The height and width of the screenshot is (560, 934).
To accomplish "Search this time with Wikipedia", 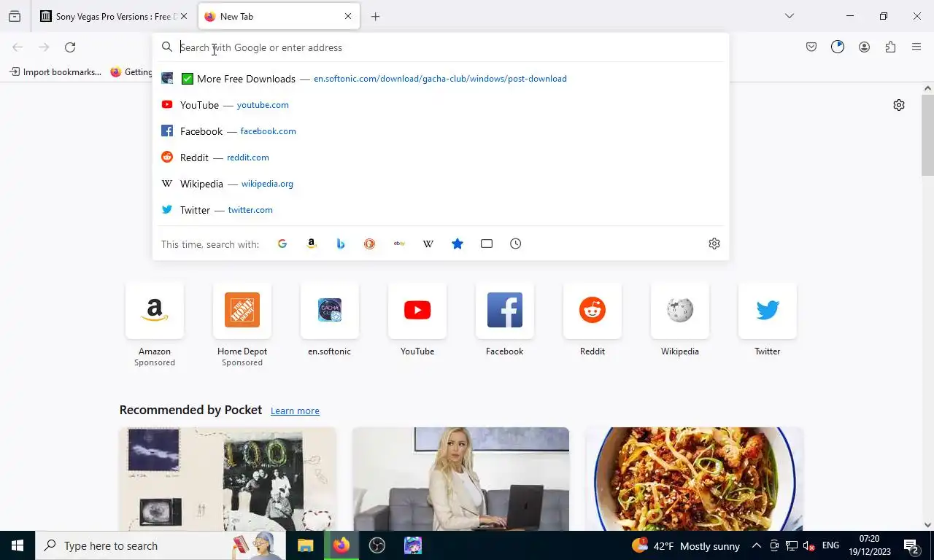I will click(x=428, y=244).
